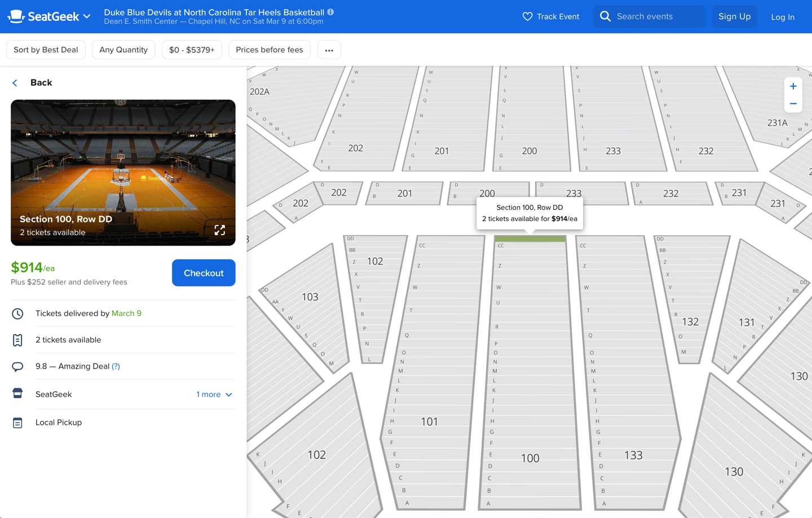Click the tickets available ticket icon
Viewport: 812px width, 518px height.
coord(17,340)
